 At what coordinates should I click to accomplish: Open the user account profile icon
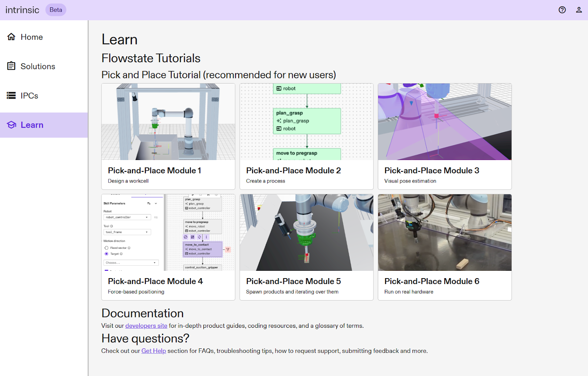[x=579, y=10]
